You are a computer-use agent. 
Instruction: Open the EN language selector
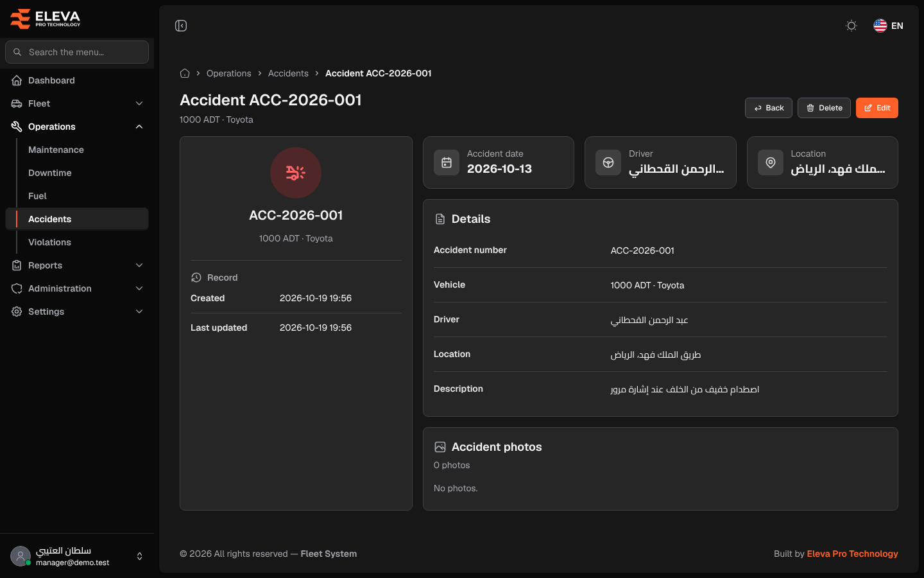click(x=889, y=26)
